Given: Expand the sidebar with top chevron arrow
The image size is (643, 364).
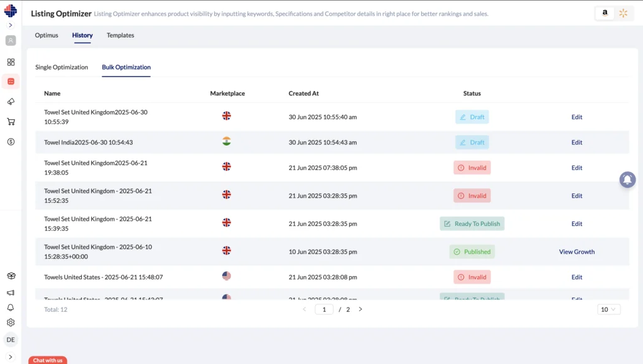Looking at the screenshot, I should [x=11, y=25].
